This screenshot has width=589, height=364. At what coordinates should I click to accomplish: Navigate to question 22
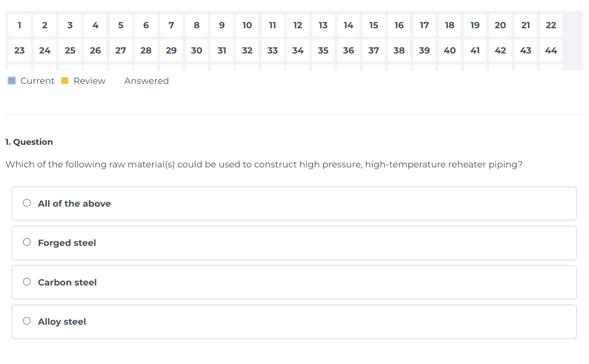[551, 25]
